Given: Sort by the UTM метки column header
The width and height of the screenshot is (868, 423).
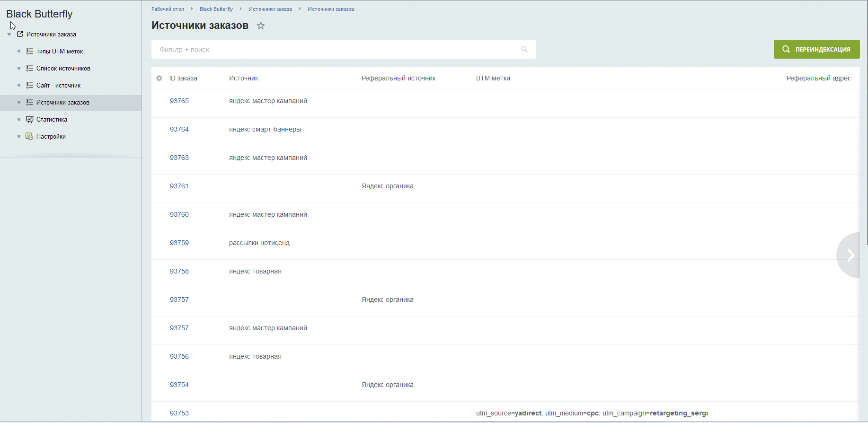Looking at the screenshot, I should 493,78.
